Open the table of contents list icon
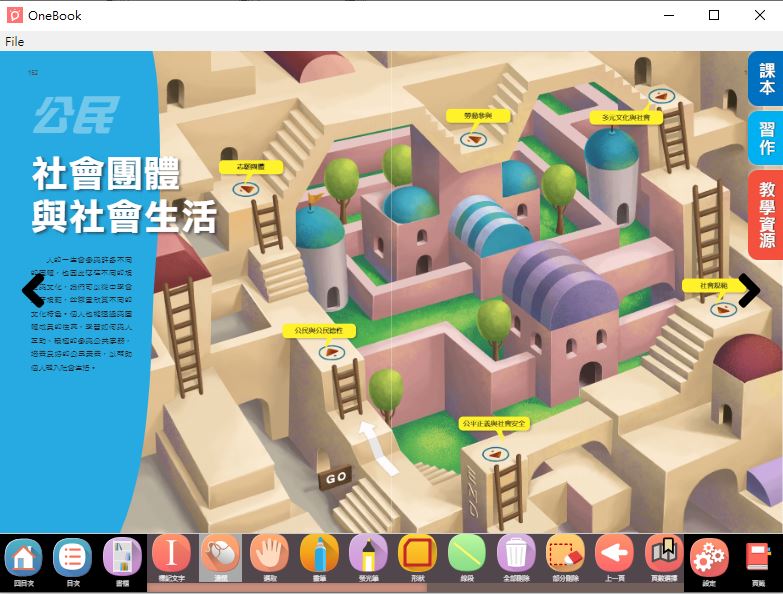This screenshot has height=594, width=783. 73,556
